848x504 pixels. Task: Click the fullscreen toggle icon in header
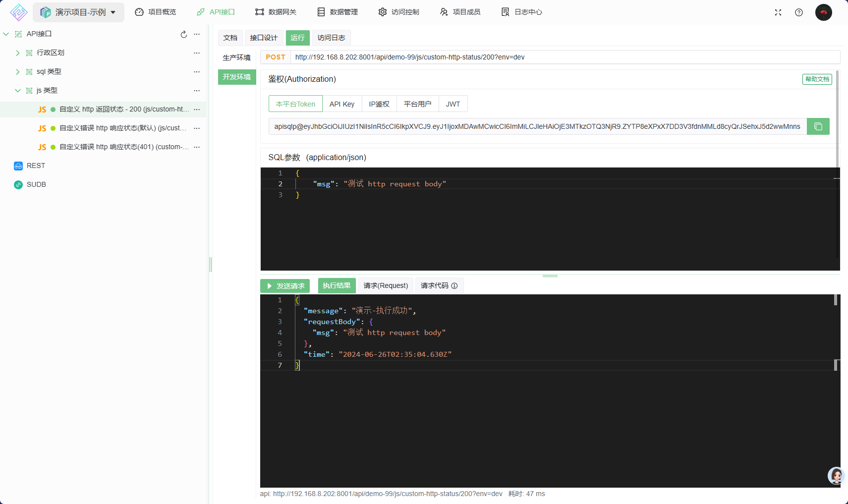click(x=778, y=12)
